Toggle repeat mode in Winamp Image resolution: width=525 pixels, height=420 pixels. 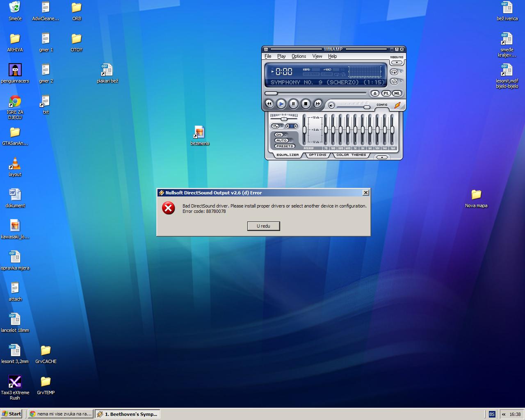tap(394, 72)
